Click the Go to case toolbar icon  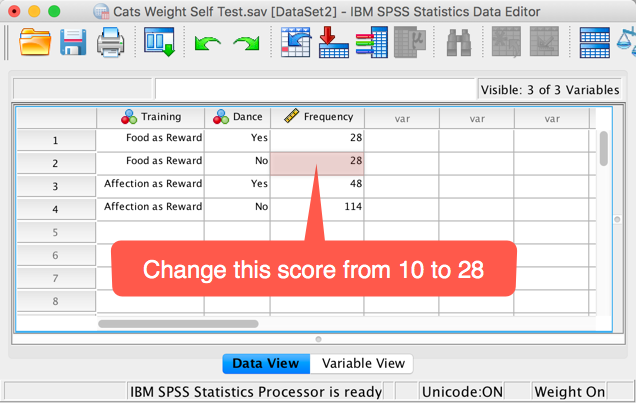(296, 42)
